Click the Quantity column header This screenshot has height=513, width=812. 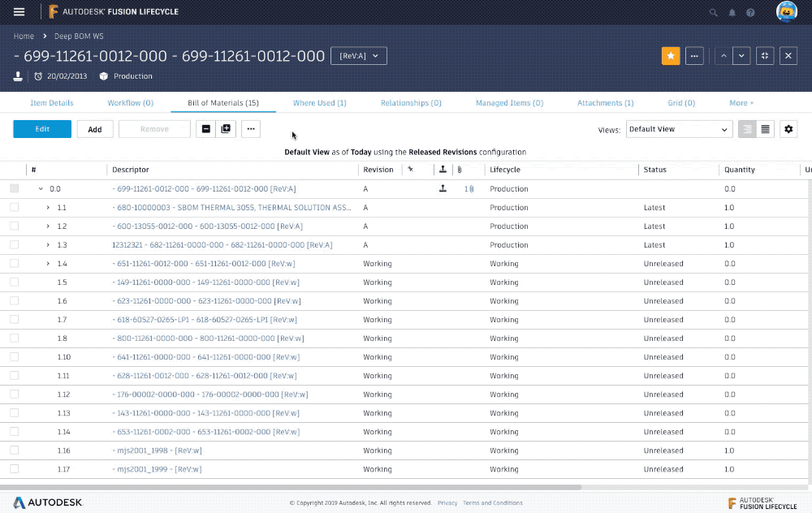tap(740, 170)
